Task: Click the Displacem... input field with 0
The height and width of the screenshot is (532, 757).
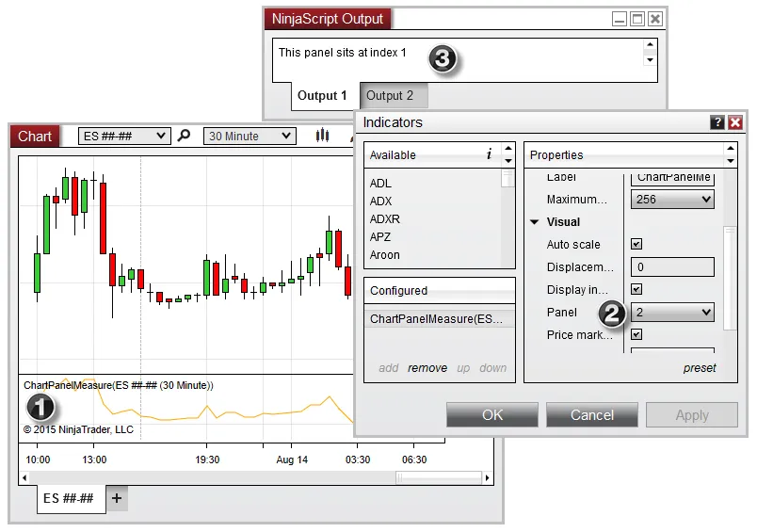Action: point(672,267)
